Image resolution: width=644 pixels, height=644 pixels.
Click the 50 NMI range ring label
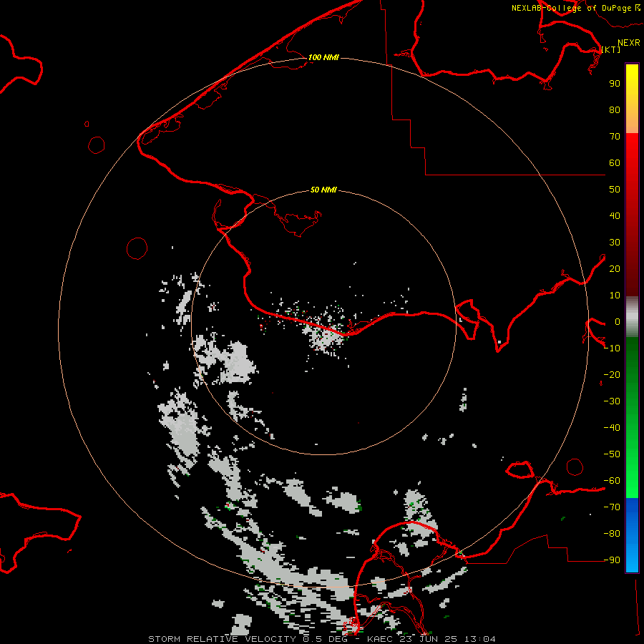tap(323, 190)
